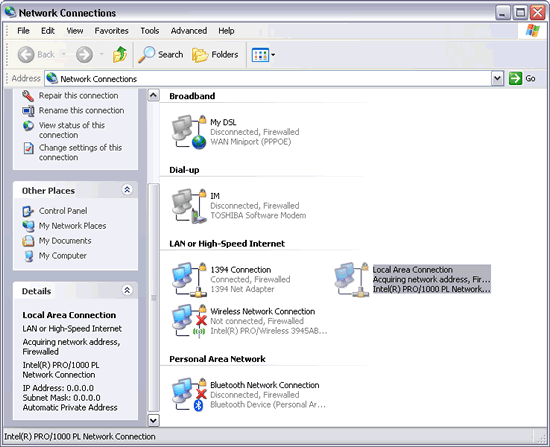Open the Advanced menu

189,31
